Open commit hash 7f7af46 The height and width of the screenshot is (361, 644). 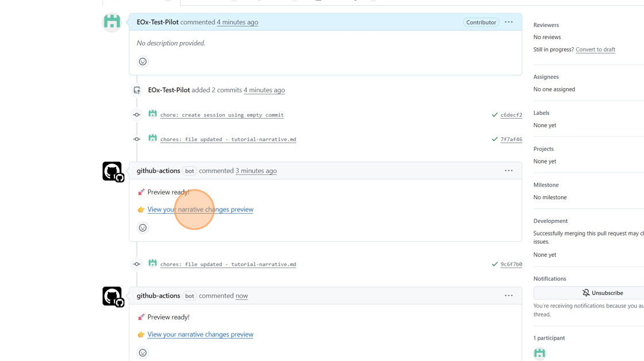point(511,139)
